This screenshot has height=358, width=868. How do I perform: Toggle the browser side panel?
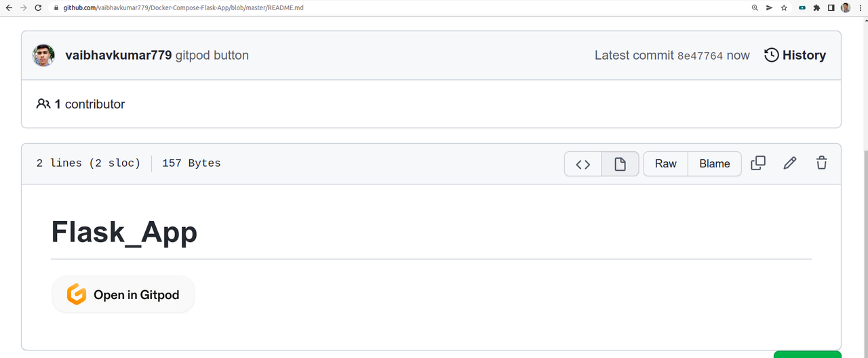point(831,7)
